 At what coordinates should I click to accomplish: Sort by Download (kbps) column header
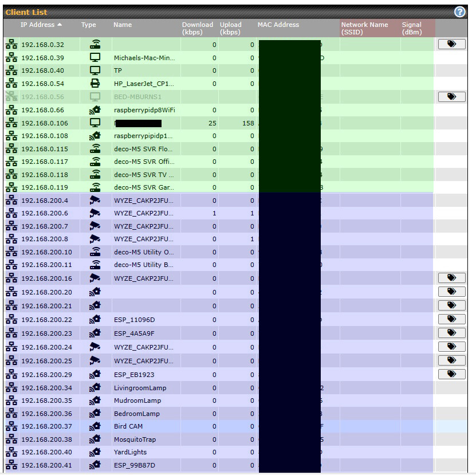tap(197, 28)
